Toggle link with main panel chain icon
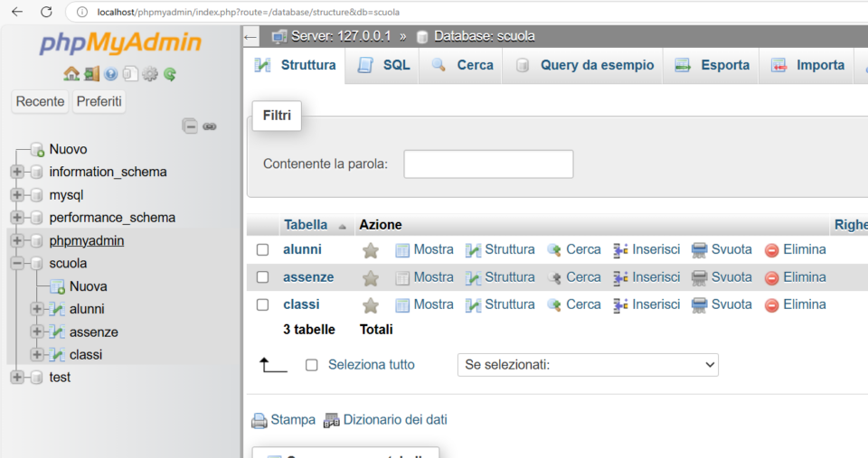The image size is (868, 458). pos(209,126)
